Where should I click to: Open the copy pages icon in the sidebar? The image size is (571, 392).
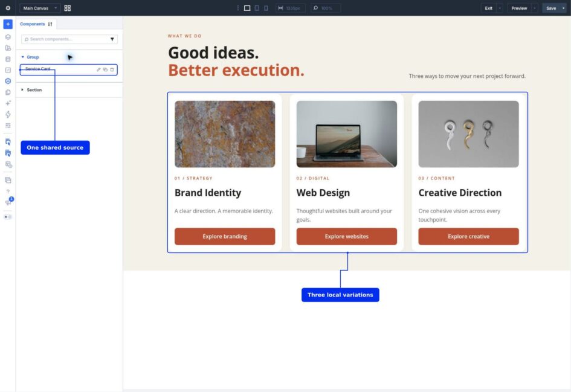(x=8, y=92)
